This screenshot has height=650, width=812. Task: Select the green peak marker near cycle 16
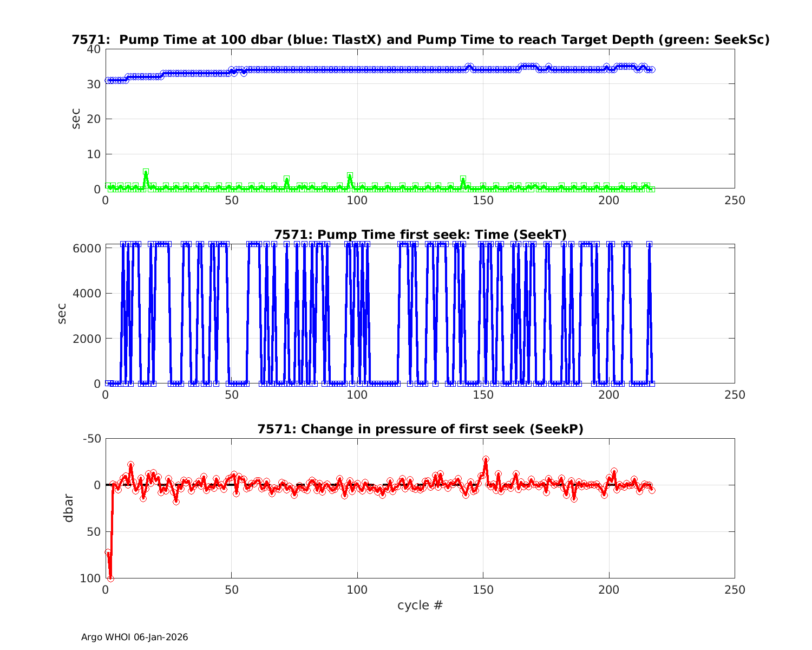click(x=146, y=172)
